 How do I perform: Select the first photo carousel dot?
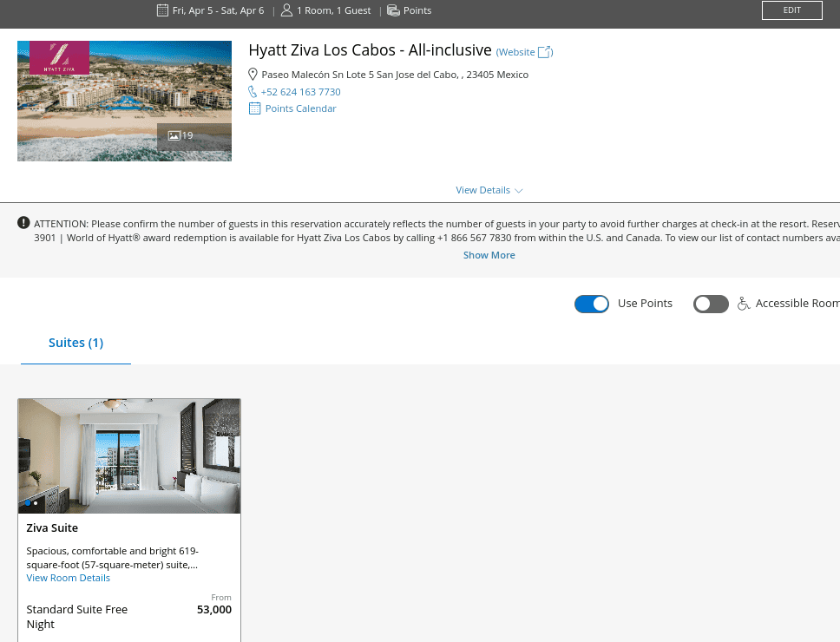[28, 503]
